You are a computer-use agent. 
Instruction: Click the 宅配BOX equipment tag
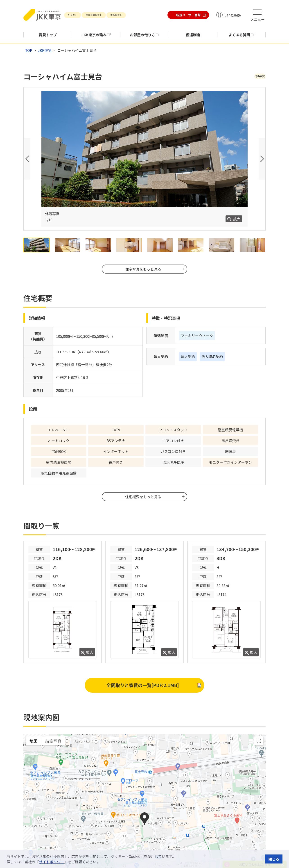pyautogui.click(x=59, y=452)
